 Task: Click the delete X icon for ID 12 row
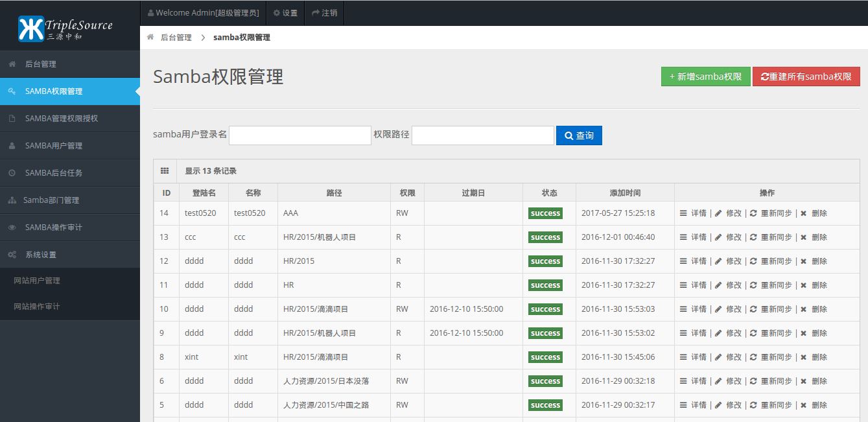pos(804,261)
